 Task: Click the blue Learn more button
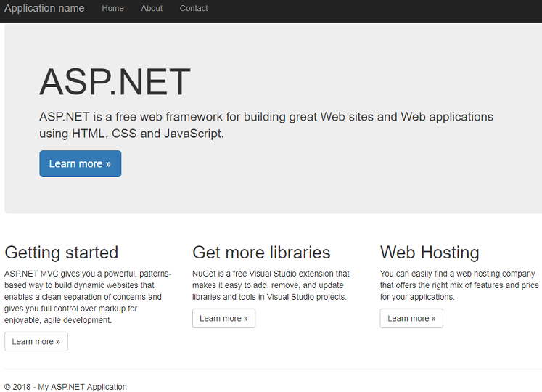pos(81,163)
